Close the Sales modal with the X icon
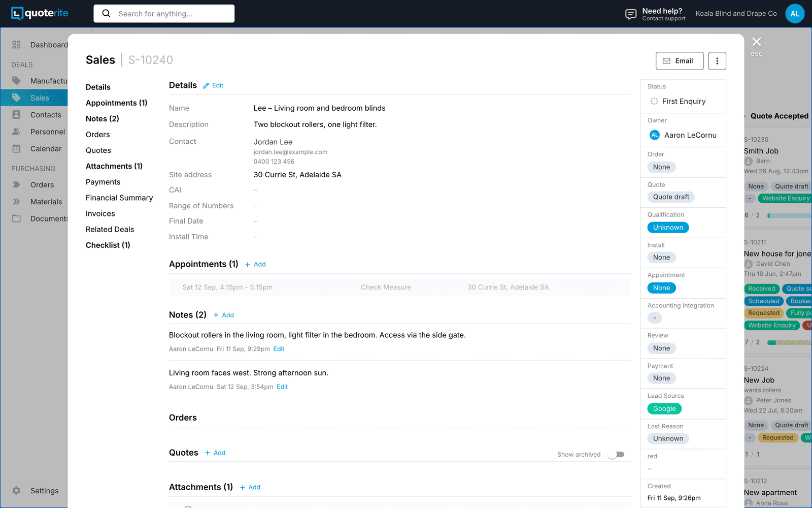This screenshot has width=812, height=508. (757, 42)
